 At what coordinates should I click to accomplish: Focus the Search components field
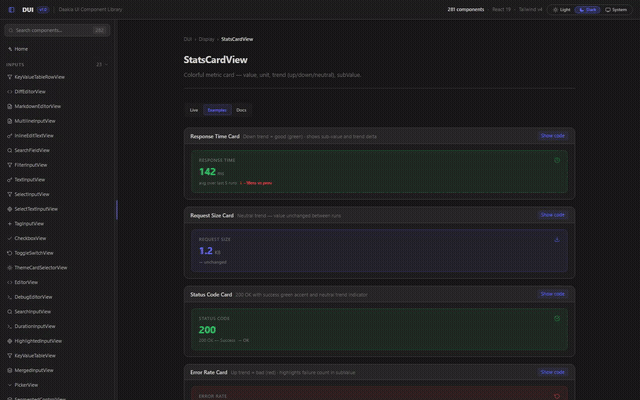pyautogui.click(x=57, y=30)
